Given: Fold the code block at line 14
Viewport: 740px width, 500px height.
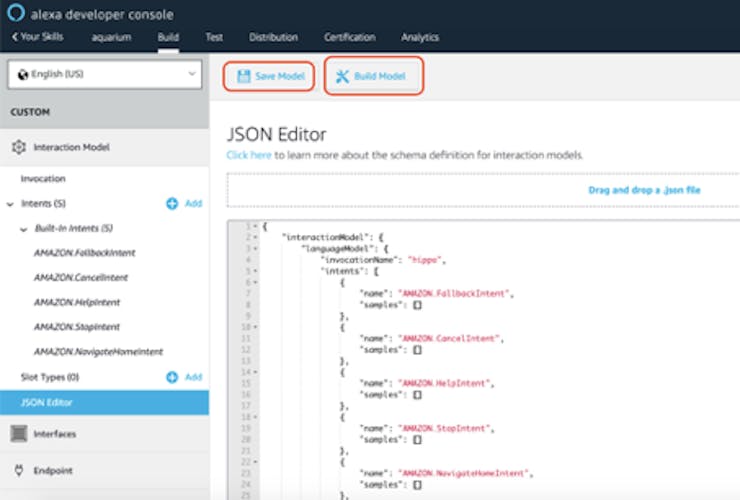Looking at the screenshot, I should click(x=255, y=372).
